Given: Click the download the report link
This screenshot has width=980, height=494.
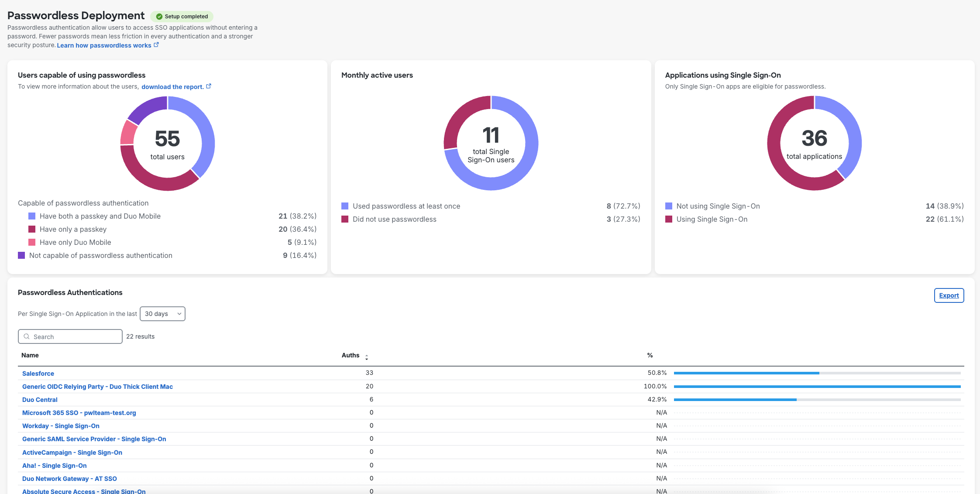Looking at the screenshot, I should pyautogui.click(x=172, y=86).
